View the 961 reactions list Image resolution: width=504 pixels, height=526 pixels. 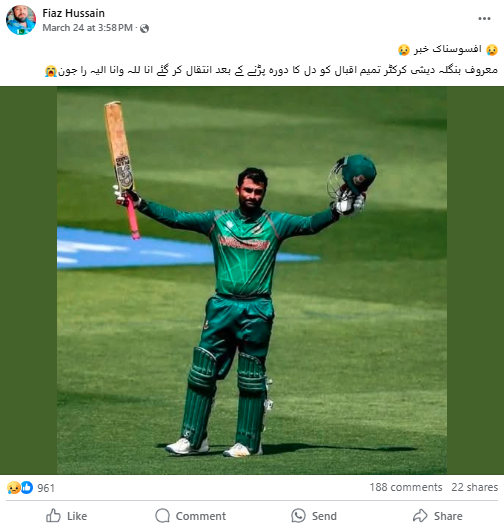(x=46, y=488)
